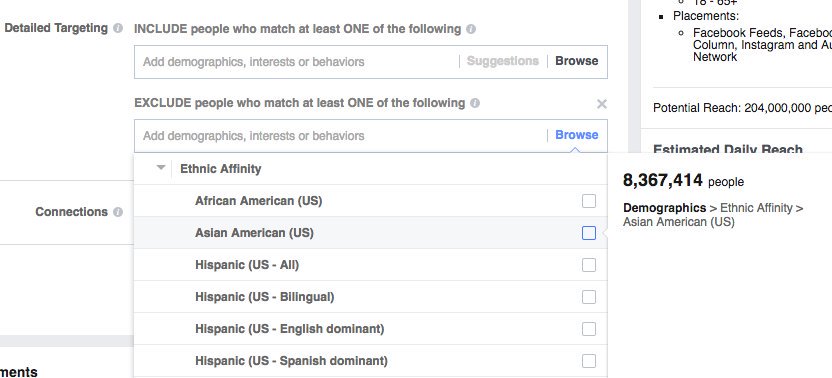Image resolution: width=832 pixels, height=378 pixels.
Task: Open Browse in the EXCLUDE field
Action: click(x=576, y=135)
